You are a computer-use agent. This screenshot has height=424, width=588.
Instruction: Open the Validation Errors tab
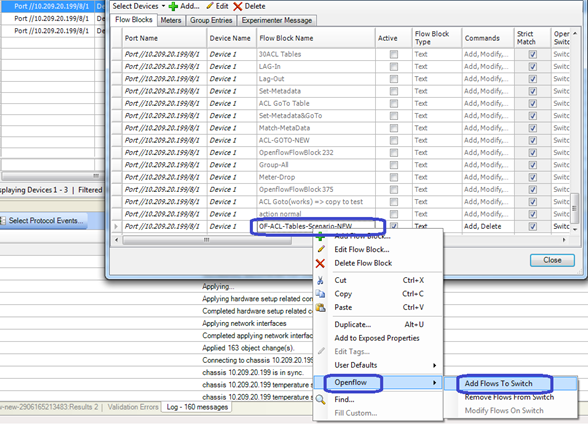pyautogui.click(x=133, y=407)
